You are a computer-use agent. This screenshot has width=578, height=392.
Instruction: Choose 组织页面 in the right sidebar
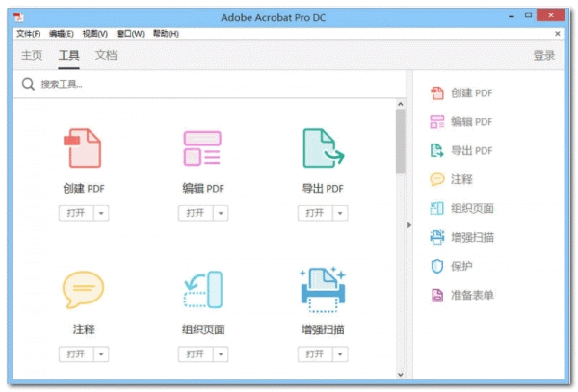click(472, 208)
